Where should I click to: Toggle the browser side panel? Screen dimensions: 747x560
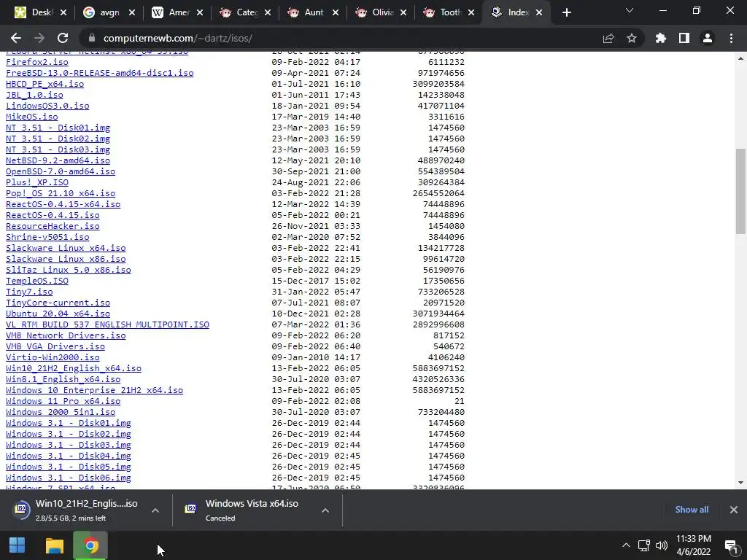[x=684, y=38]
